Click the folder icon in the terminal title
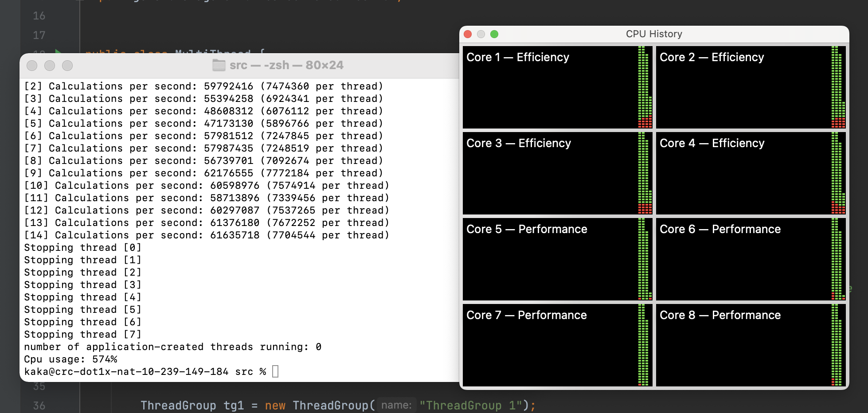 click(219, 65)
